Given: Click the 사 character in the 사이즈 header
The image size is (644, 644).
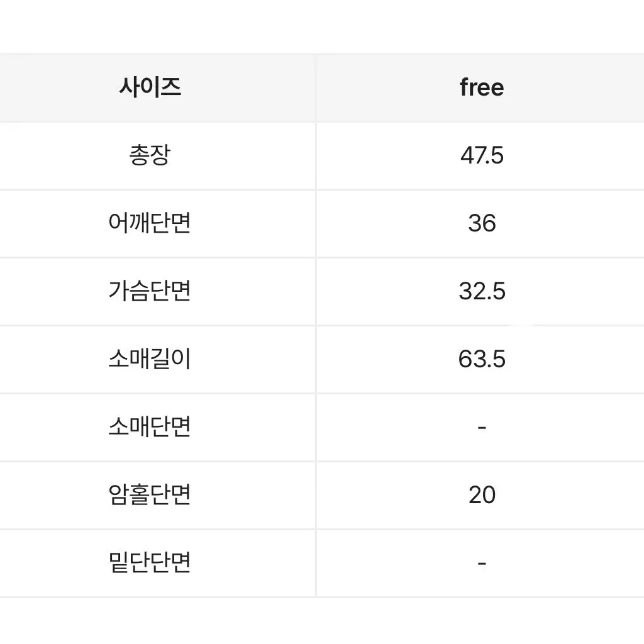Looking at the screenshot, I should pyautogui.click(x=129, y=87).
